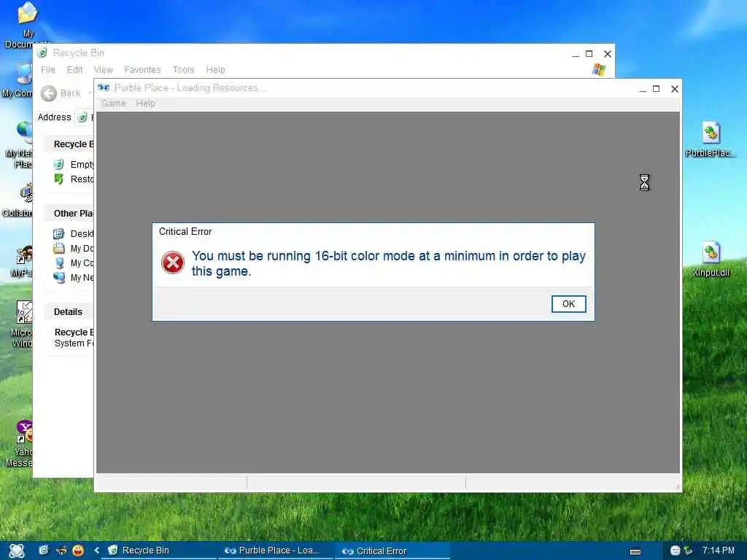Open View menu in Recycle Bin window

[103, 69]
